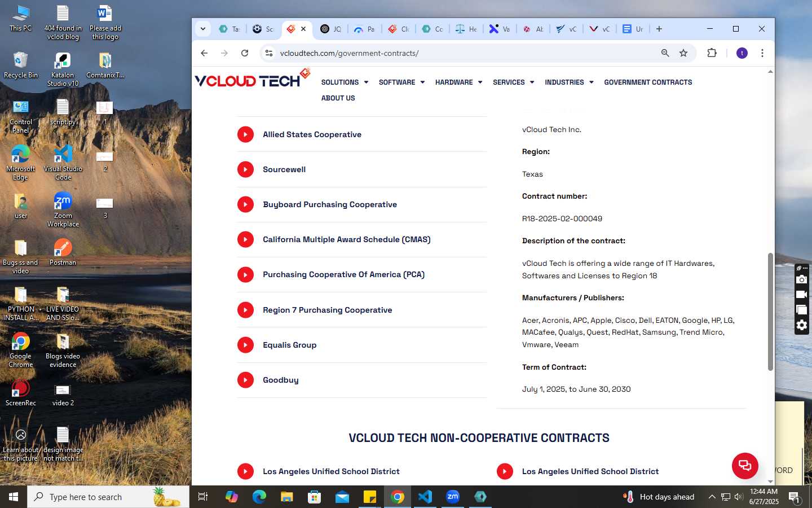Close the active vCloud tab
812x508 pixels.
(x=303, y=29)
